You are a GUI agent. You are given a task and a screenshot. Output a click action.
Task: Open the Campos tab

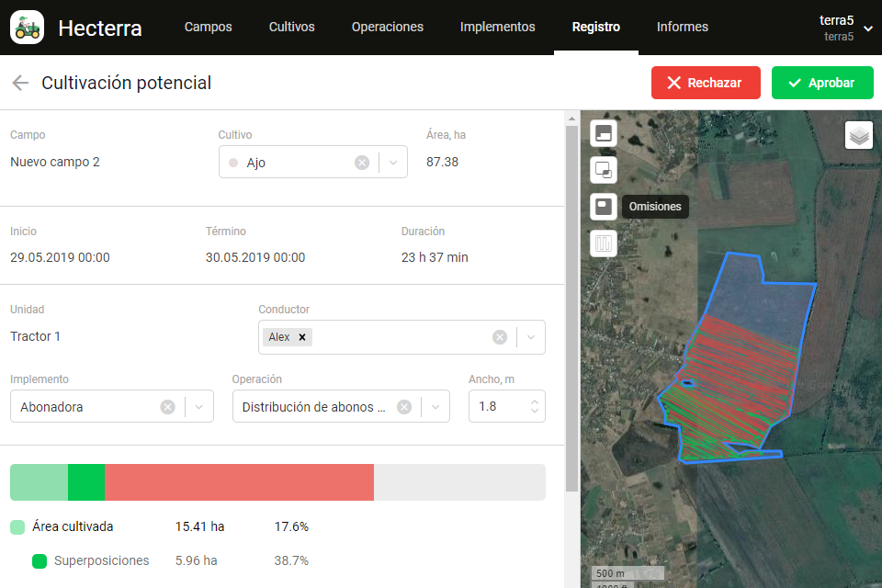208,28
